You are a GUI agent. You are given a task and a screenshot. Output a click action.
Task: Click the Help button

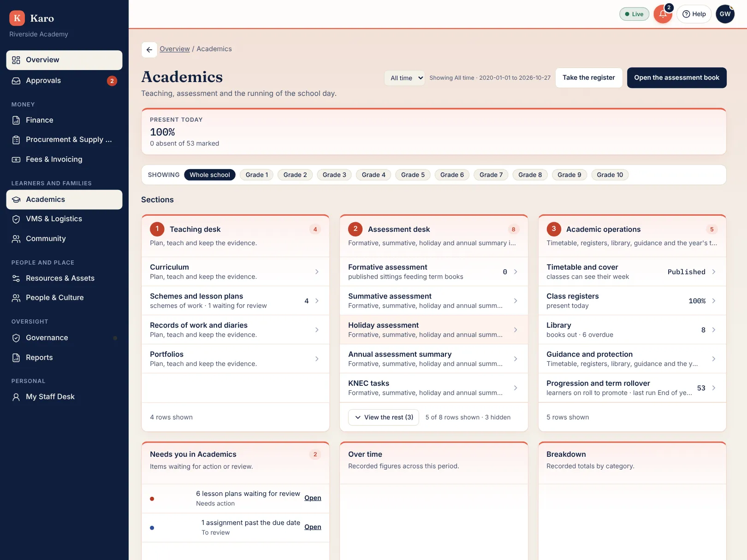694,14
